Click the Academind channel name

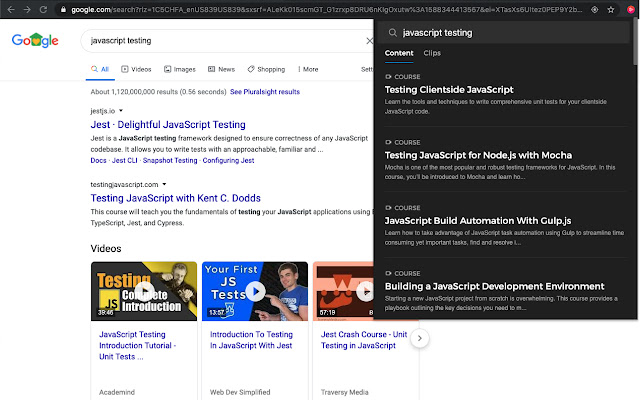(x=117, y=392)
